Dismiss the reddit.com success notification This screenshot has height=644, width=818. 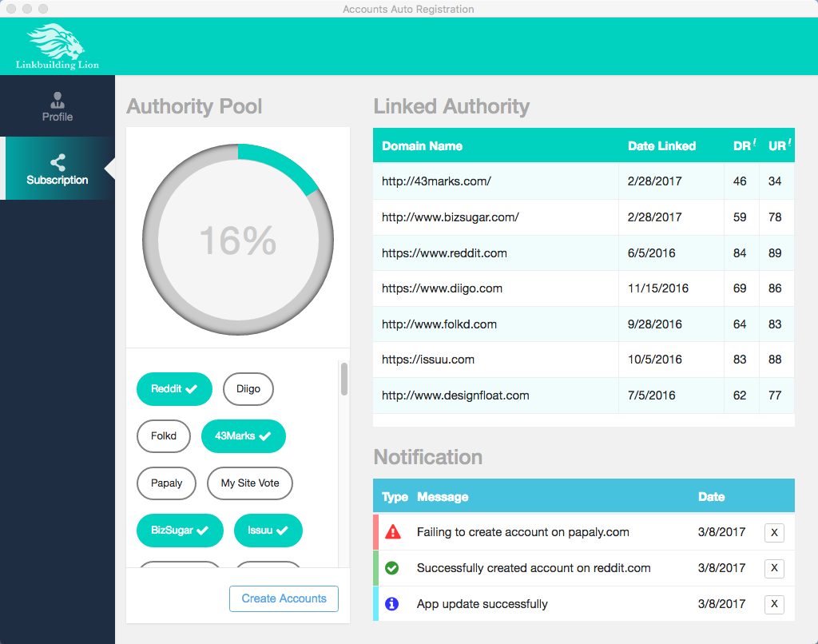[773, 568]
